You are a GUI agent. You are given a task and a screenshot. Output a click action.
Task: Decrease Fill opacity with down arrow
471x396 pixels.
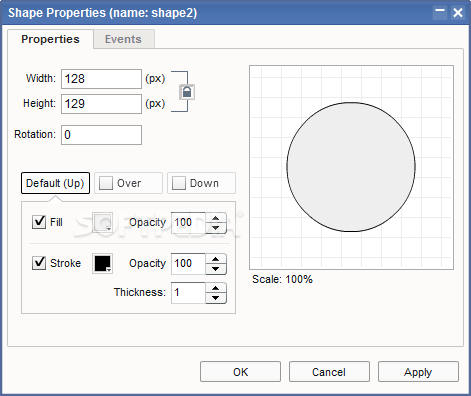click(x=216, y=228)
